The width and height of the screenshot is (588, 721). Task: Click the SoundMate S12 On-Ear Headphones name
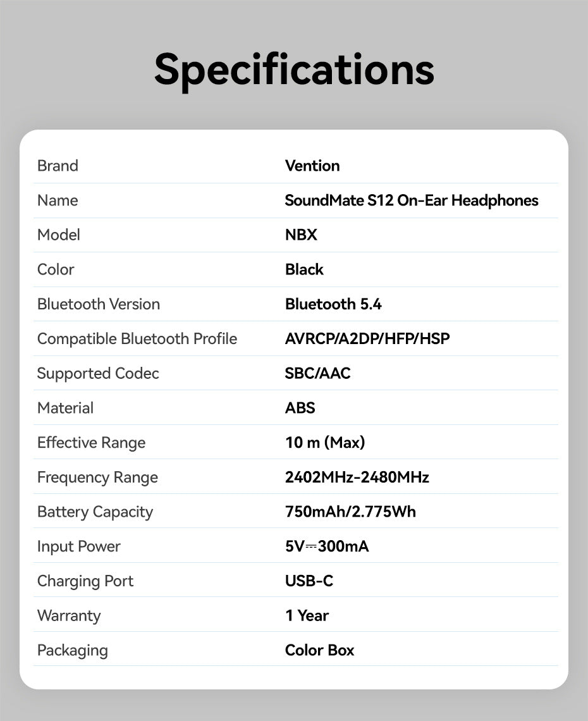412,200
